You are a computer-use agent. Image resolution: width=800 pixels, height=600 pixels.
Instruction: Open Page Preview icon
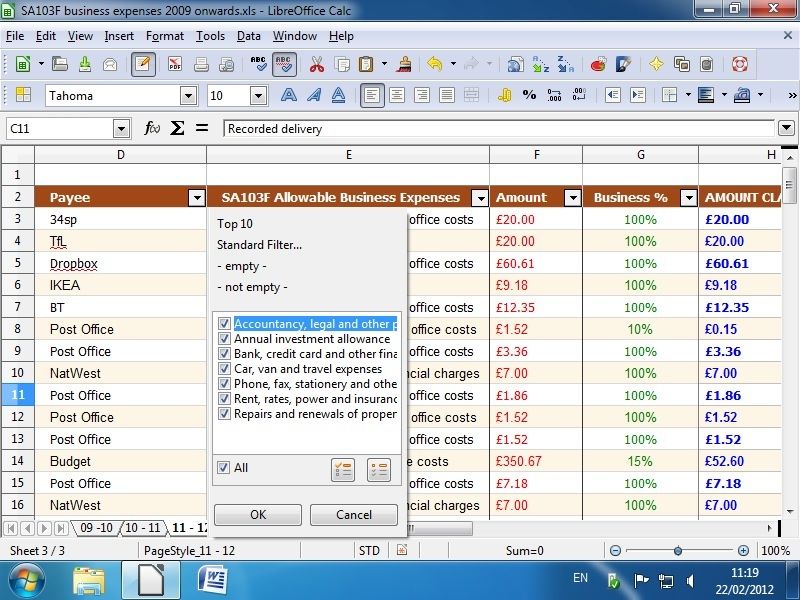pyautogui.click(x=226, y=64)
